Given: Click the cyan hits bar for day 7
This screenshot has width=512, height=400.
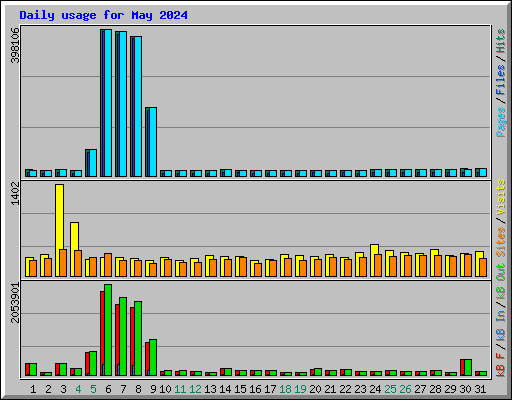Looking at the screenshot, I should pyautogui.click(x=123, y=104).
